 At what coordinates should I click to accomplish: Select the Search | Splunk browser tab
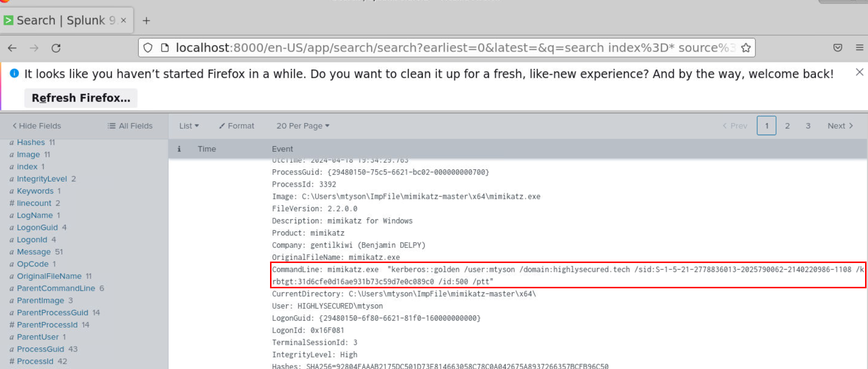click(66, 20)
